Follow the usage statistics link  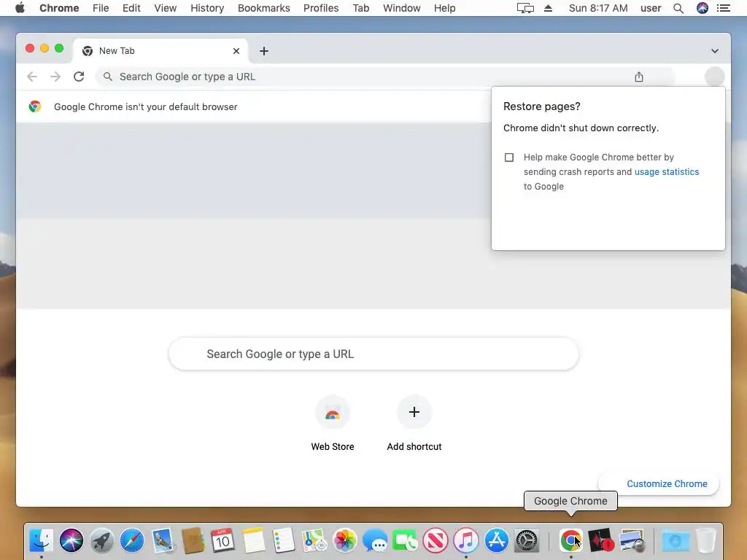[667, 172]
